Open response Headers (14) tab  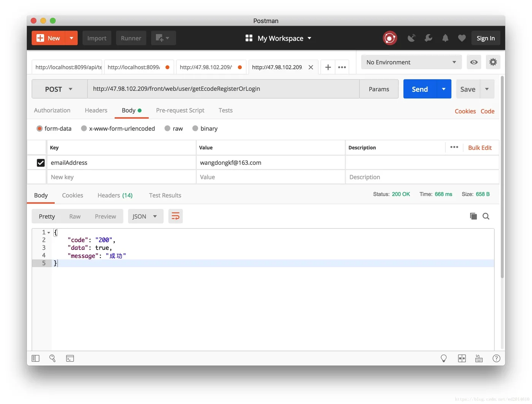pos(115,195)
